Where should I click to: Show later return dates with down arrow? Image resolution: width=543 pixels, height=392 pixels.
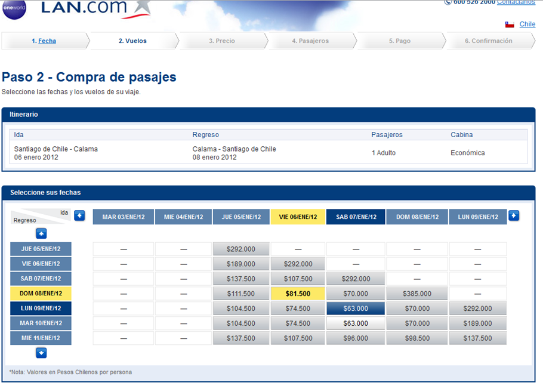coord(41,353)
